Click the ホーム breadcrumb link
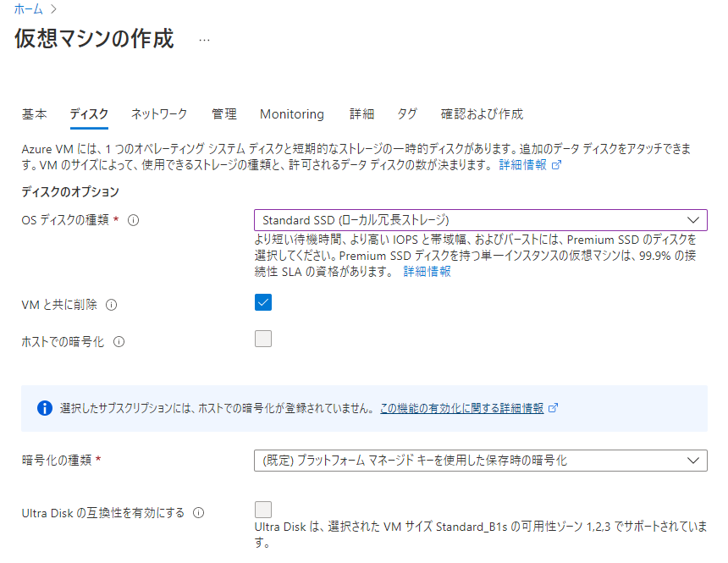The width and height of the screenshot is (728, 563). click(28, 8)
